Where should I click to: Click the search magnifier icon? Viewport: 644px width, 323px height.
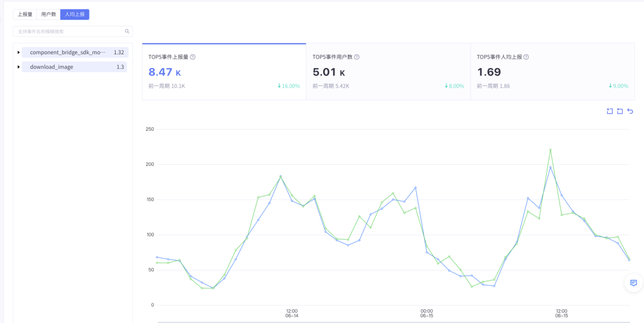pos(127,31)
